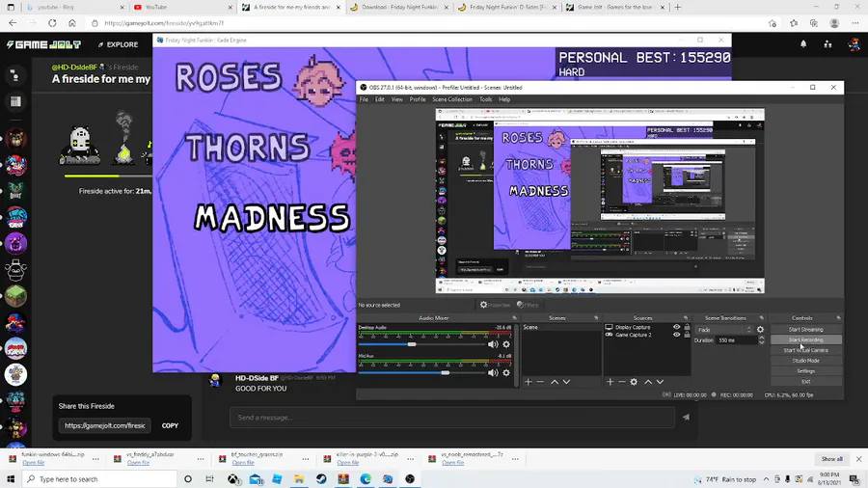Open OBS Settings from Controls
The width and height of the screenshot is (868, 488).
click(805, 371)
